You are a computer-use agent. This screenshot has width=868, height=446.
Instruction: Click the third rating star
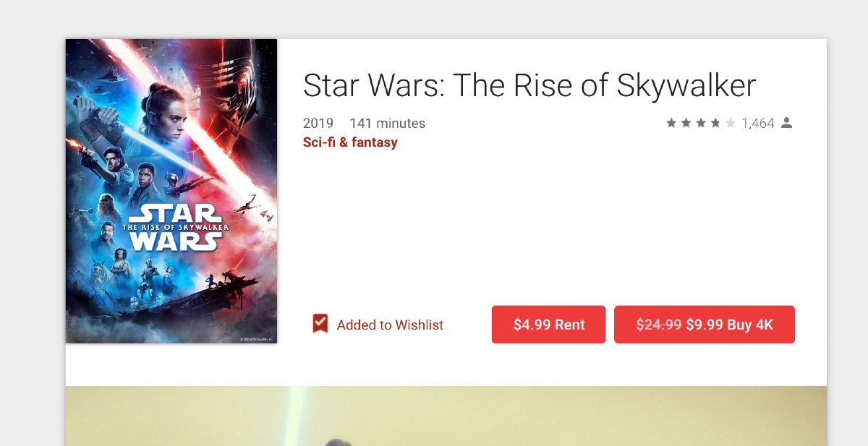(701, 124)
